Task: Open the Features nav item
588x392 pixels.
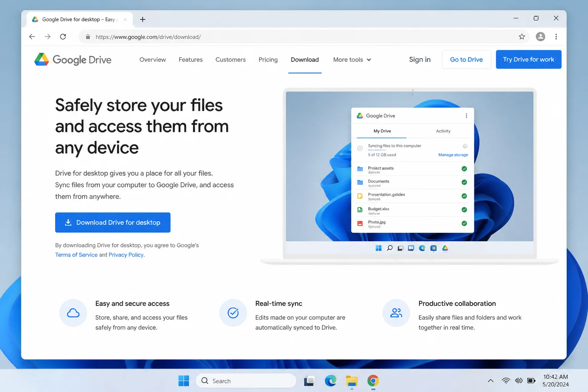Action: click(x=191, y=60)
